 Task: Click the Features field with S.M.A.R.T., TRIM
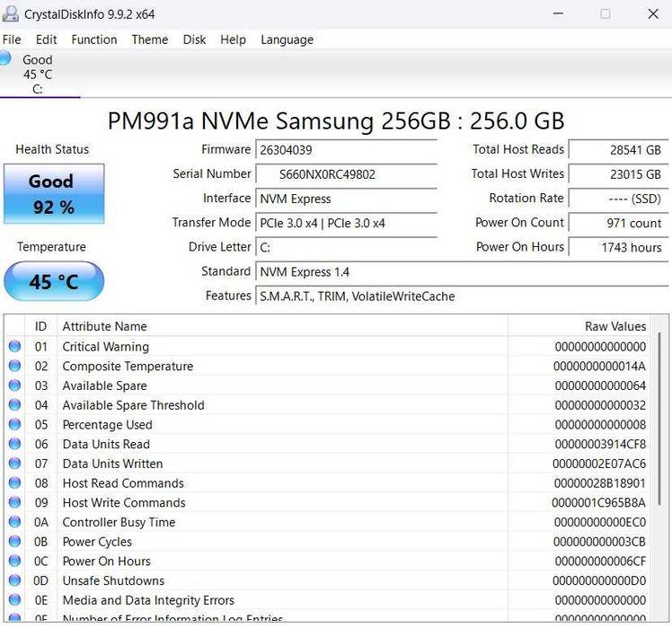pyautogui.click(x=462, y=296)
